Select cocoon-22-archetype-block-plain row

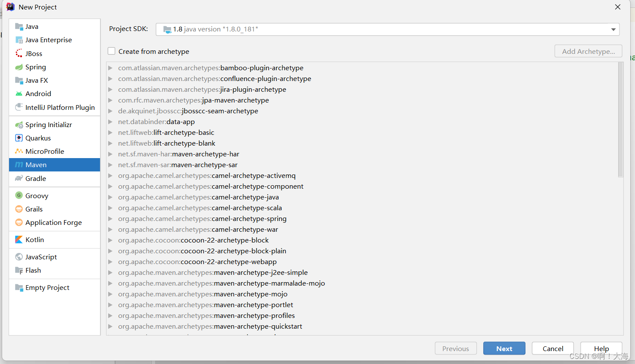(362, 251)
